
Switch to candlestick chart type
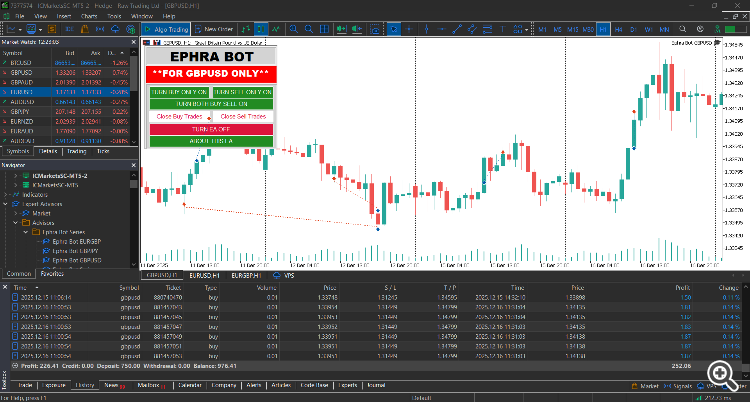pyautogui.click(x=261, y=29)
